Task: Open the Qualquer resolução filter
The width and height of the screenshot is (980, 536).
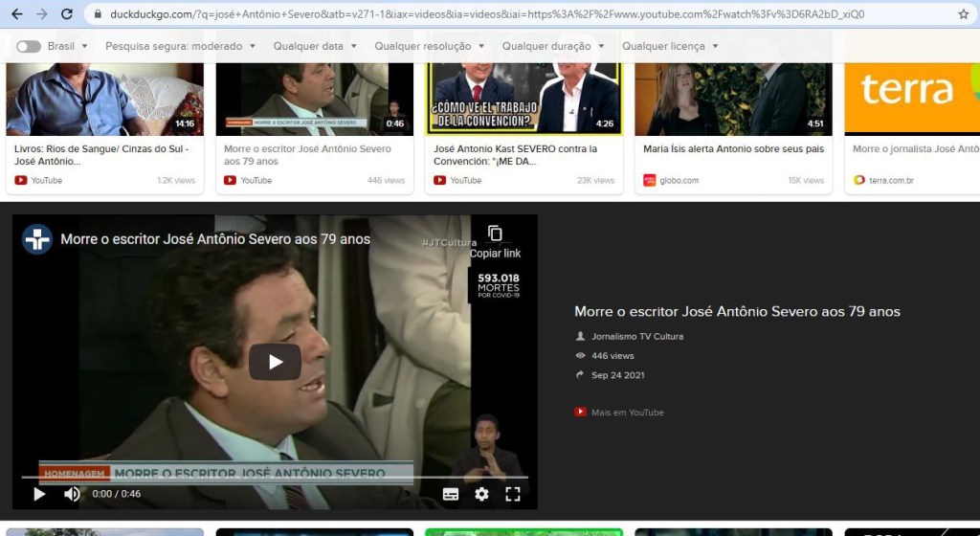Action: [x=429, y=46]
